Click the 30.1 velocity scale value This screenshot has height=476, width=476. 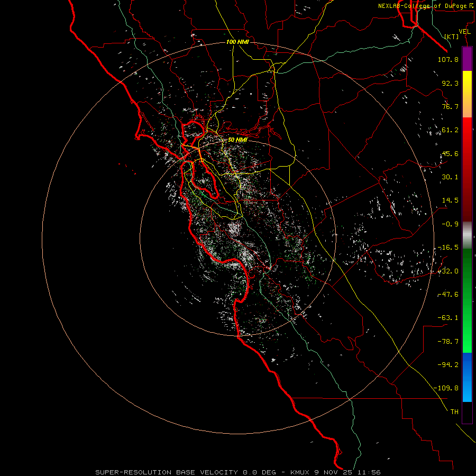450,177
